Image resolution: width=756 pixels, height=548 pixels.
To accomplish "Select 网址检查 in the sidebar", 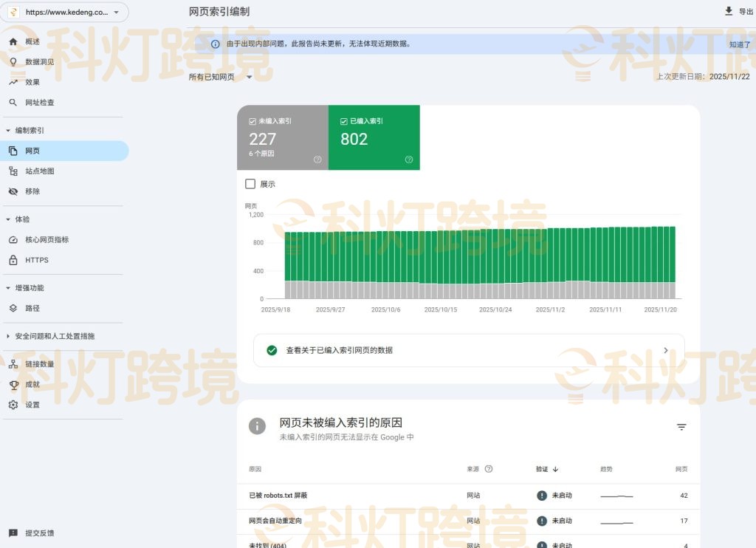I will (x=40, y=102).
